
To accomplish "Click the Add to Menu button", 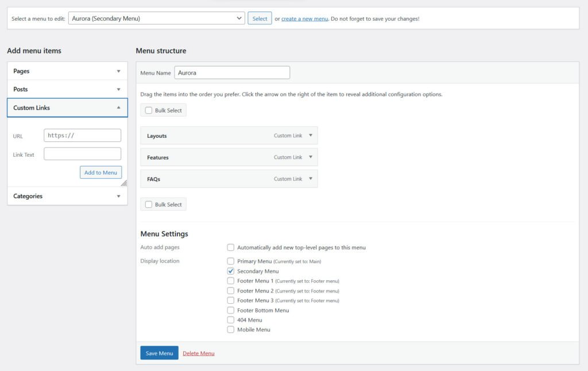I will pos(101,172).
